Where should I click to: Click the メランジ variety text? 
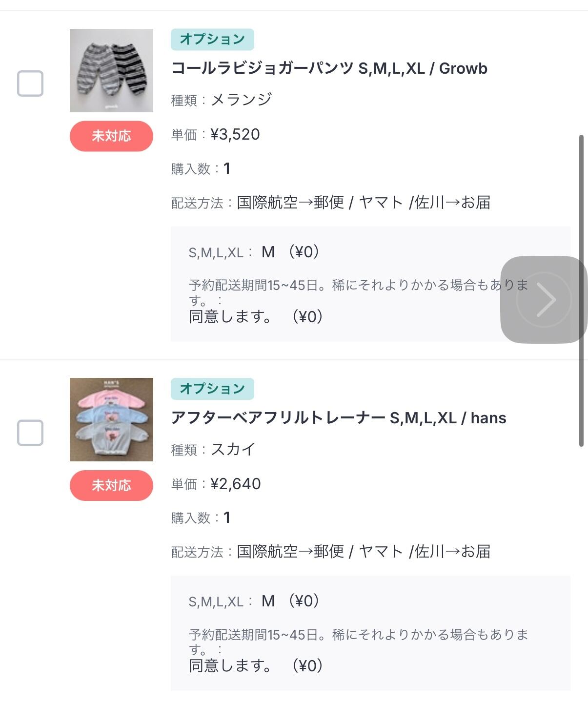[x=241, y=100]
